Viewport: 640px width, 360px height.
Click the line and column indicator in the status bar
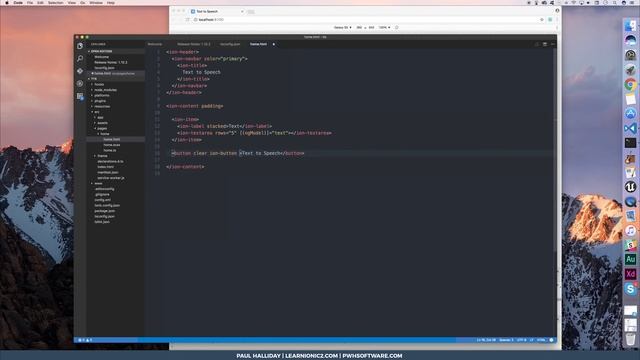(x=486, y=340)
